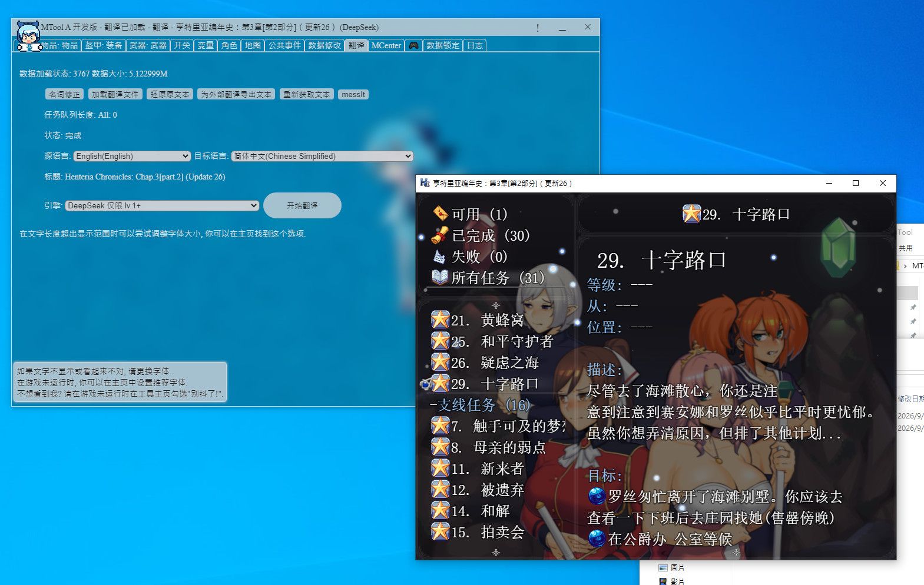Open the 目标语言 简体中文 dropdown
Viewport: 924px width, 585px height.
pos(322,156)
